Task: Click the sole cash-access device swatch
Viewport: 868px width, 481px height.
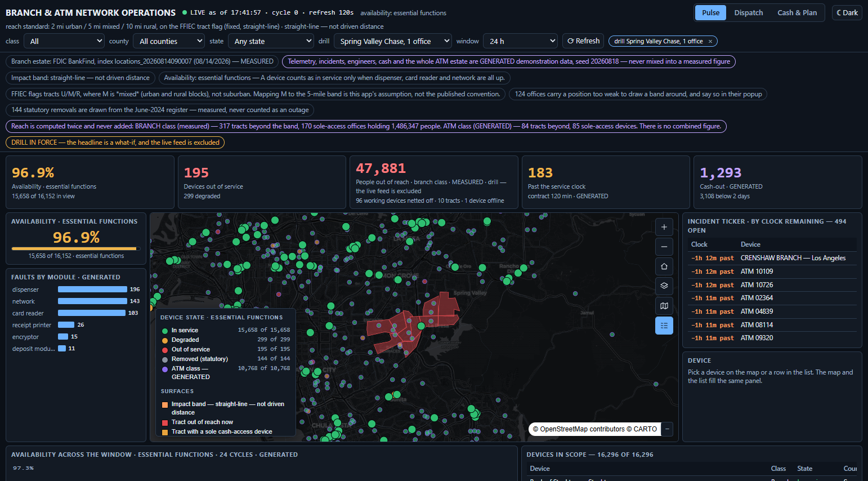Action: (x=165, y=432)
